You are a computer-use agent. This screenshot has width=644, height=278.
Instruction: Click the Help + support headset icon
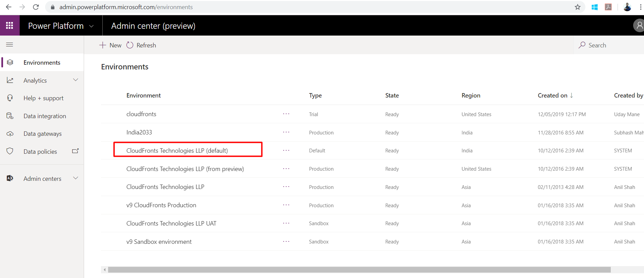(x=10, y=98)
